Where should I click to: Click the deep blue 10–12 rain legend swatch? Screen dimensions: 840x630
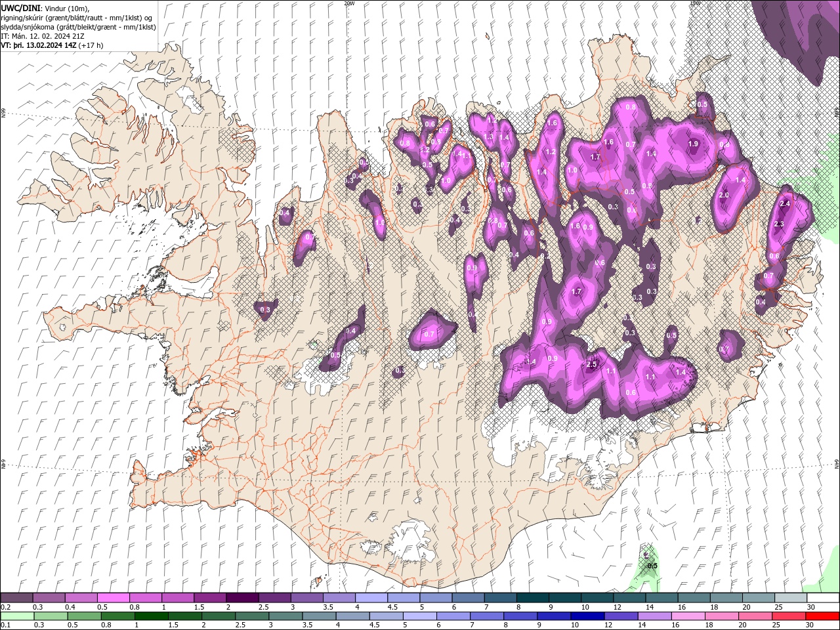587,616
